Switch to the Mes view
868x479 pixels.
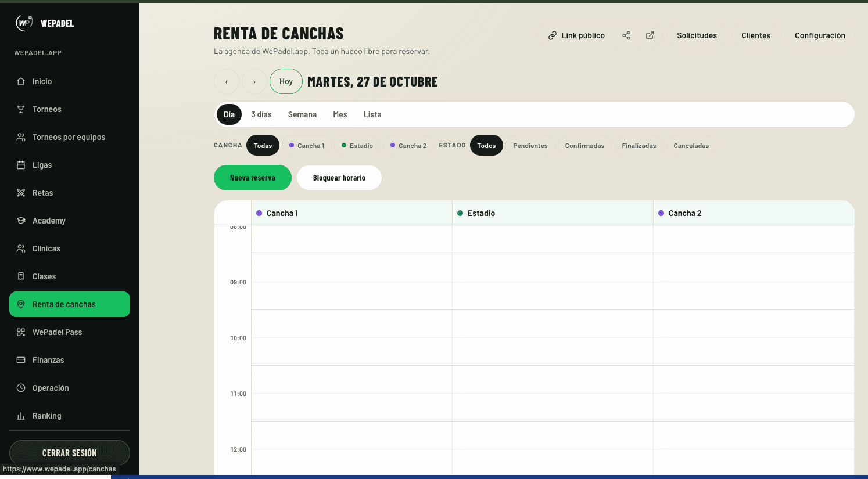pos(340,114)
